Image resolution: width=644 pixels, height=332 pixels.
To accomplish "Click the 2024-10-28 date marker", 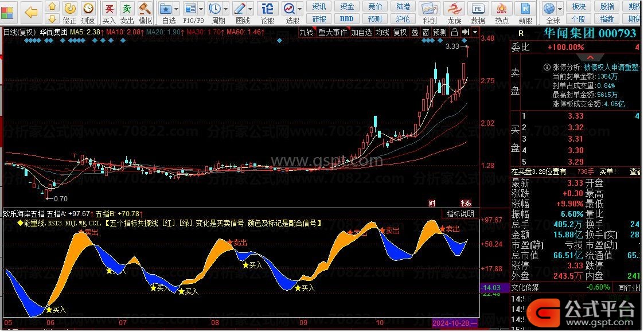I will 455,323.
